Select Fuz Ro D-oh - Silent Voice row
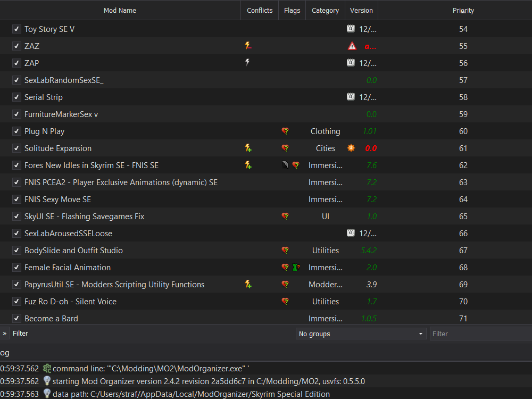Image resolution: width=532 pixels, height=399 pixels. click(266, 301)
